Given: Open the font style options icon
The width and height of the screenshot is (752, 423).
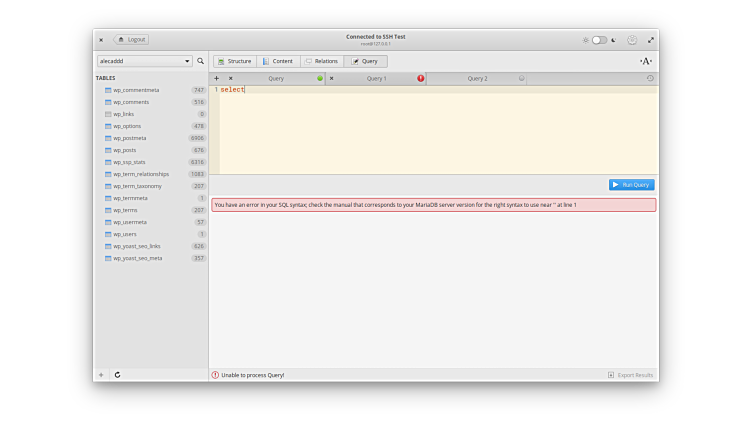Looking at the screenshot, I should coord(646,61).
